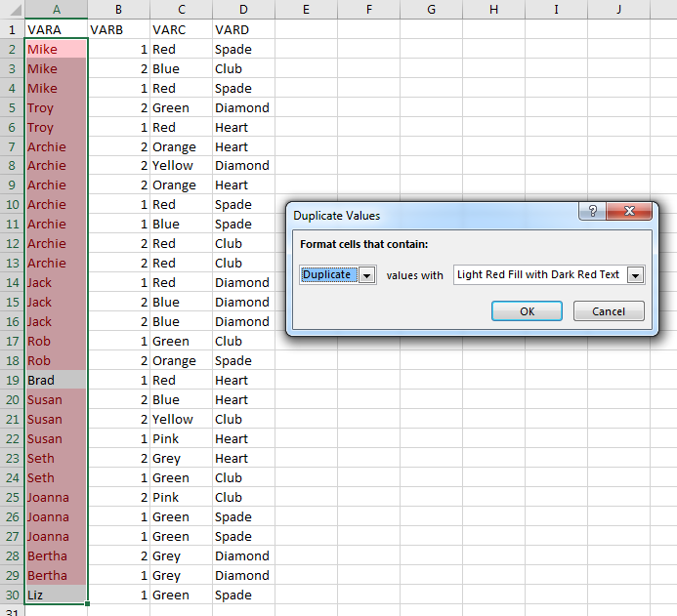677x616 pixels.
Task: Click the Cancel button
Action: [x=609, y=311]
